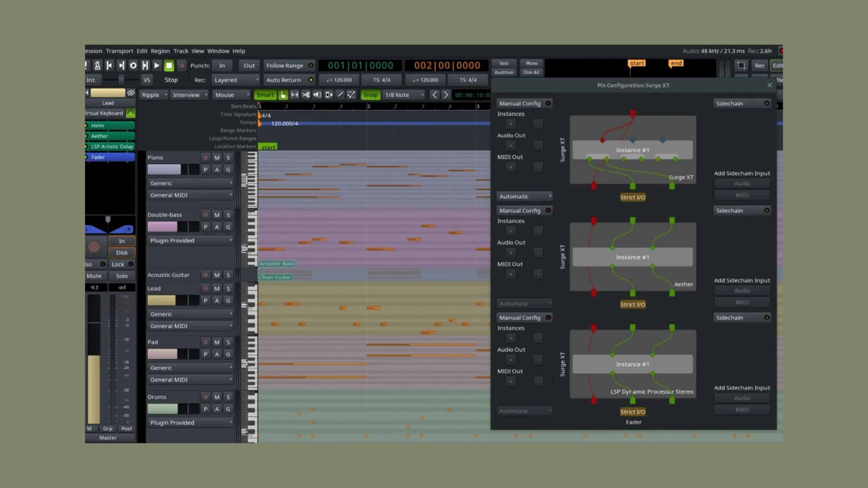Screen dimensions: 868x488
Task: Select the Internal Edit tool
Action: pos(351,95)
